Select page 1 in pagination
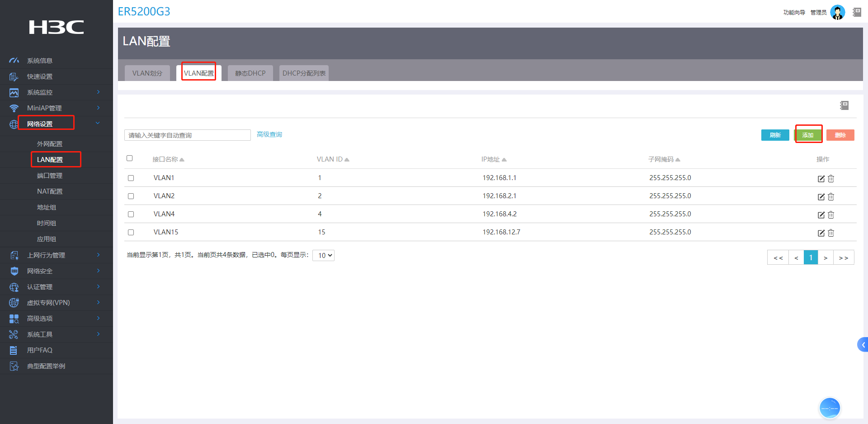868x424 pixels. click(811, 257)
